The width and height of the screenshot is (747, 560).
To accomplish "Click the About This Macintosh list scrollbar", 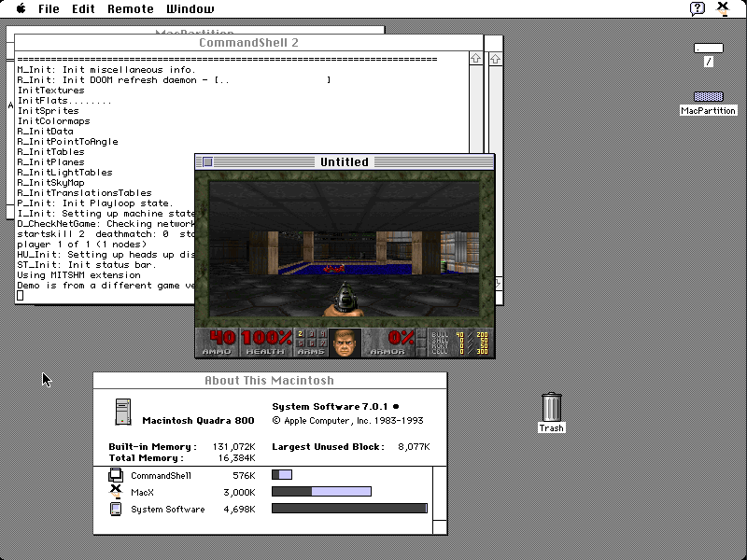I will click(440, 494).
